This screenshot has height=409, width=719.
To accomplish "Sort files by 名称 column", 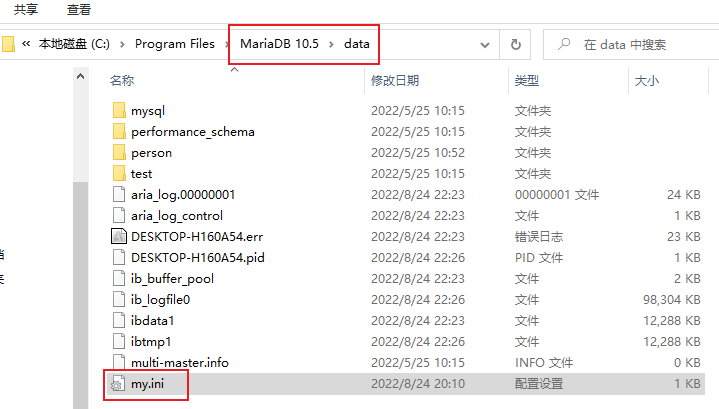I will pyautogui.click(x=122, y=81).
